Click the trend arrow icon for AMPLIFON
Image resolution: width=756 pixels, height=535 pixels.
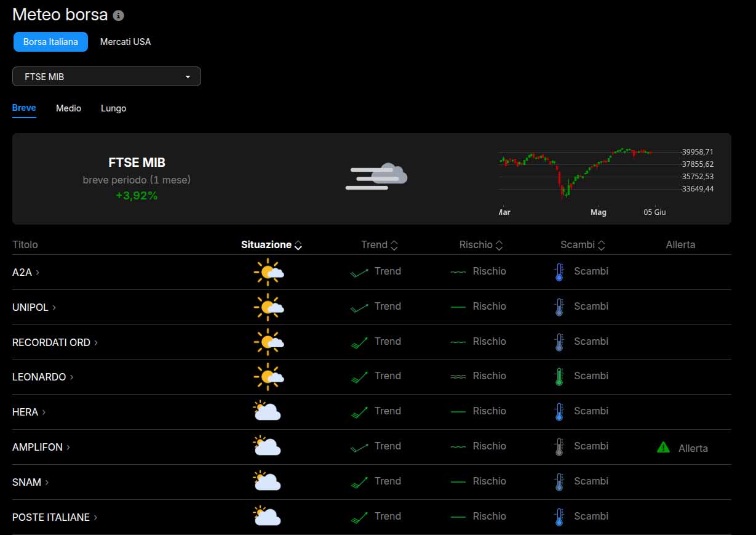[x=359, y=447]
